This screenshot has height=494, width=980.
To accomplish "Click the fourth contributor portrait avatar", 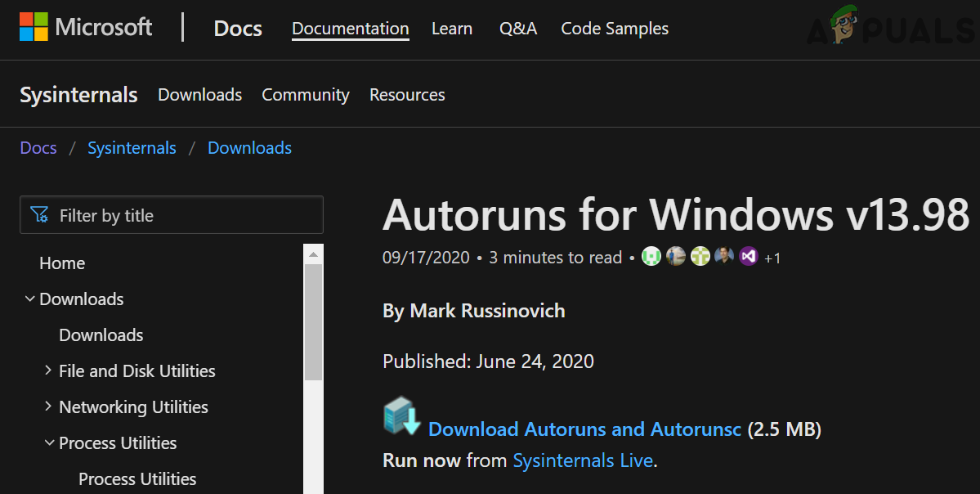I will (x=724, y=258).
